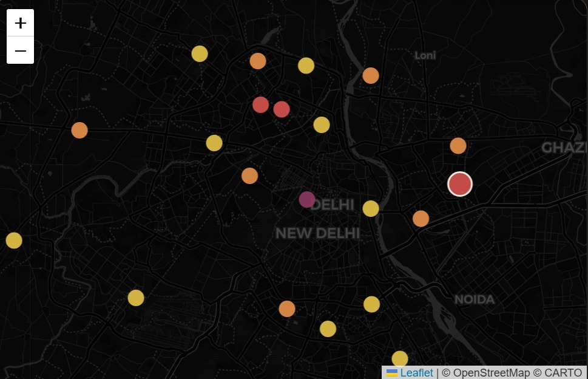Click the large red marker with white outline
The height and width of the screenshot is (379, 588).
point(460,184)
